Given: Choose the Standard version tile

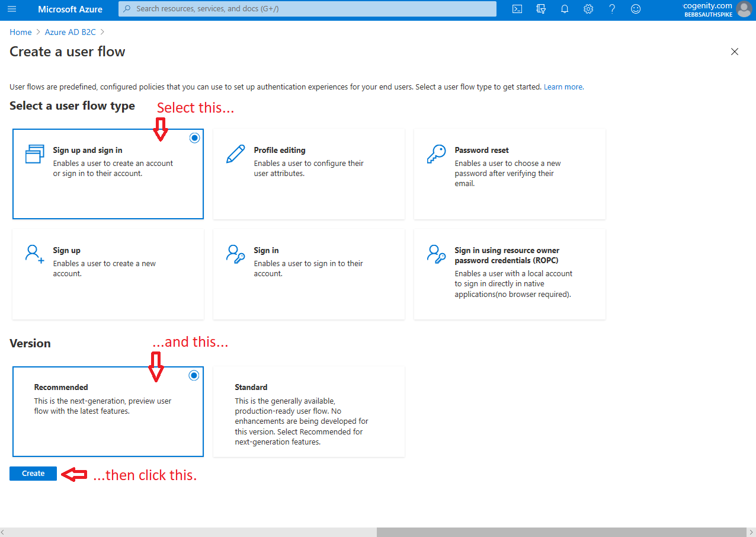Looking at the screenshot, I should 308,411.
